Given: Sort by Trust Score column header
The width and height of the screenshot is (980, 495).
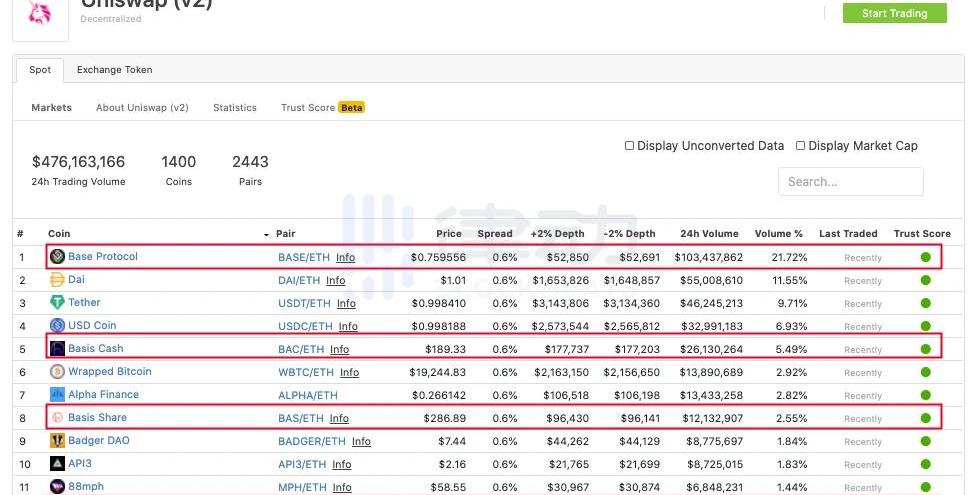Looking at the screenshot, I should (922, 234).
